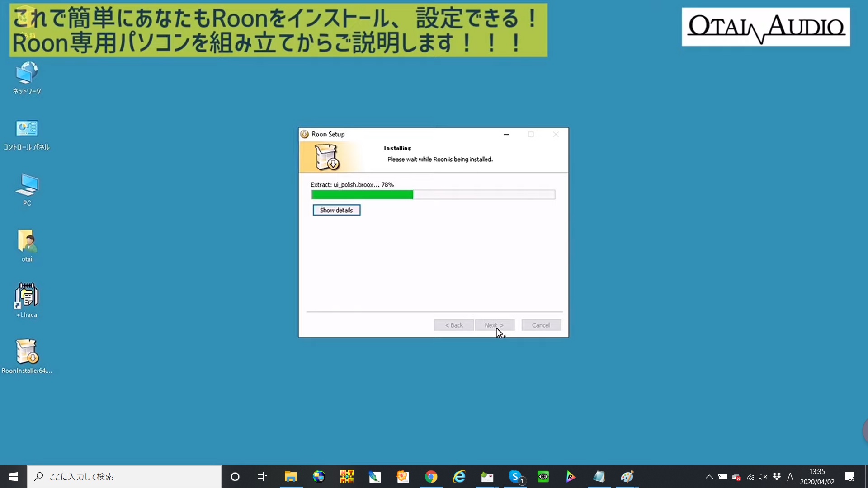Toggle the IME input mode indicator A
The image size is (868, 488).
click(790, 477)
